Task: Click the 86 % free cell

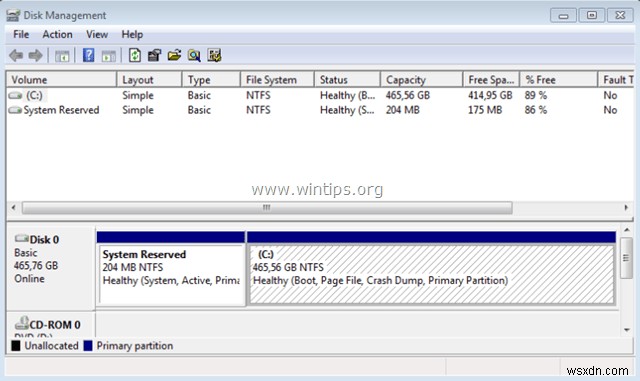Action: coord(536,110)
